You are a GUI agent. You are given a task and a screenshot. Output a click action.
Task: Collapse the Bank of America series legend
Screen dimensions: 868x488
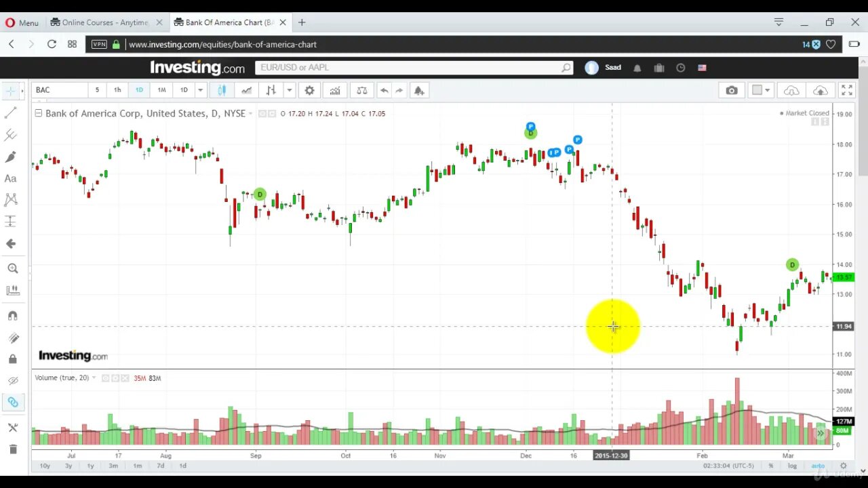[x=39, y=113]
